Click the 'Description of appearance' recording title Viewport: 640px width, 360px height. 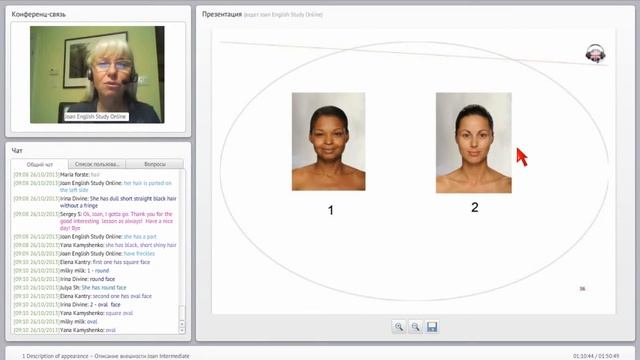pos(106,356)
